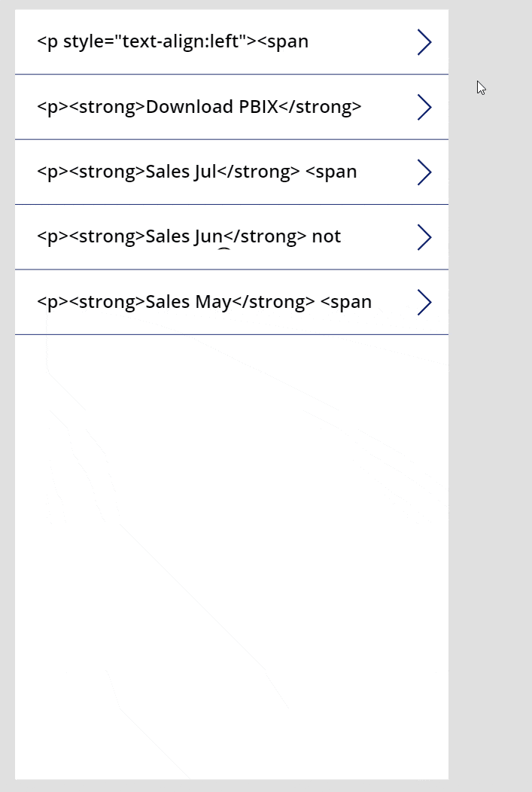Open the chevron arrow for Sales Jul
532x792 pixels.
tap(424, 172)
